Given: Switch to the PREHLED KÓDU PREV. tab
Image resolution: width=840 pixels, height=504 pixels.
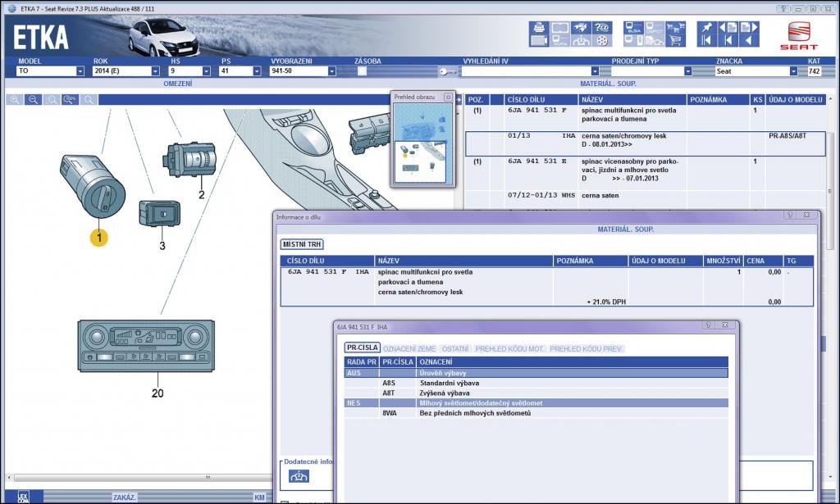Looking at the screenshot, I should pyautogui.click(x=586, y=349).
